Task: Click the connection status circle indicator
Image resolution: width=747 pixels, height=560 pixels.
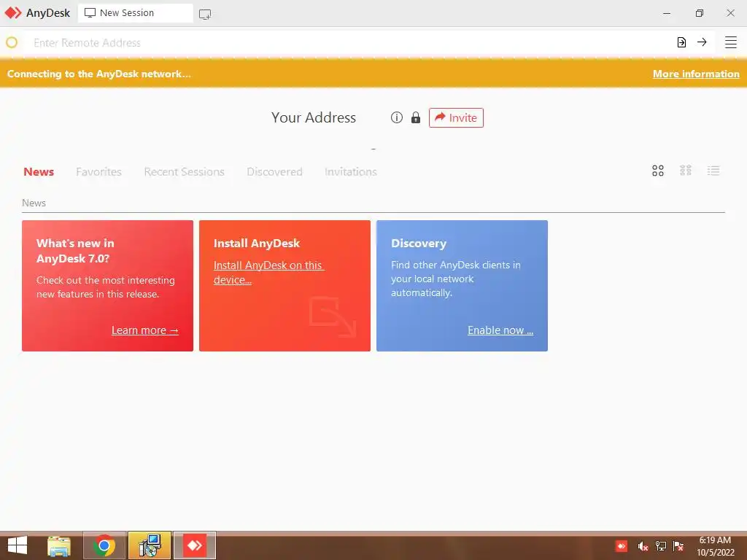Action: 12,43
